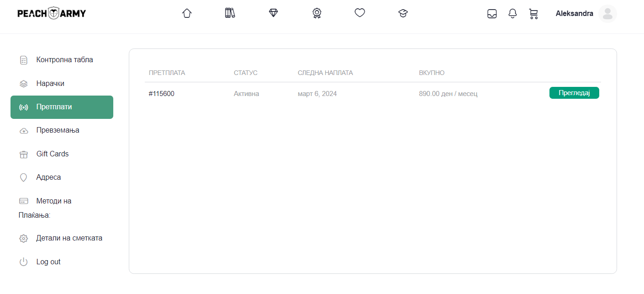Open the books library icon
Viewport: 644px width, 294px height.
click(x=230, y=13)
